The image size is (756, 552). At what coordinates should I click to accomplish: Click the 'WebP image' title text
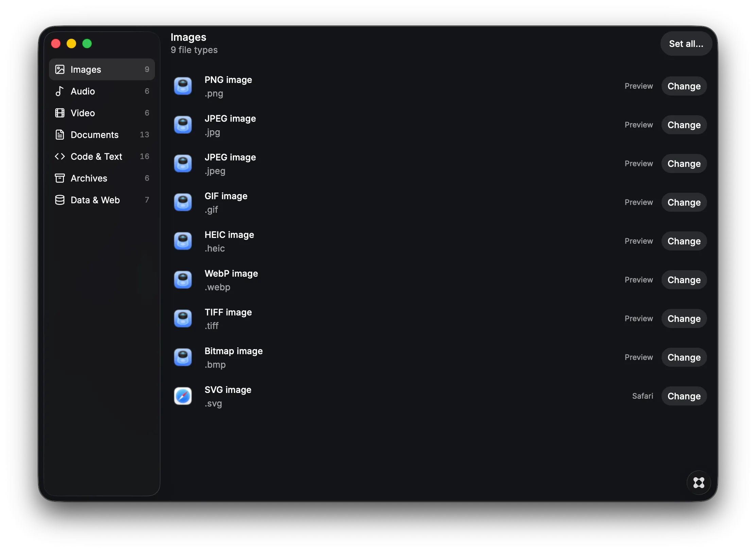pos(231,274)
